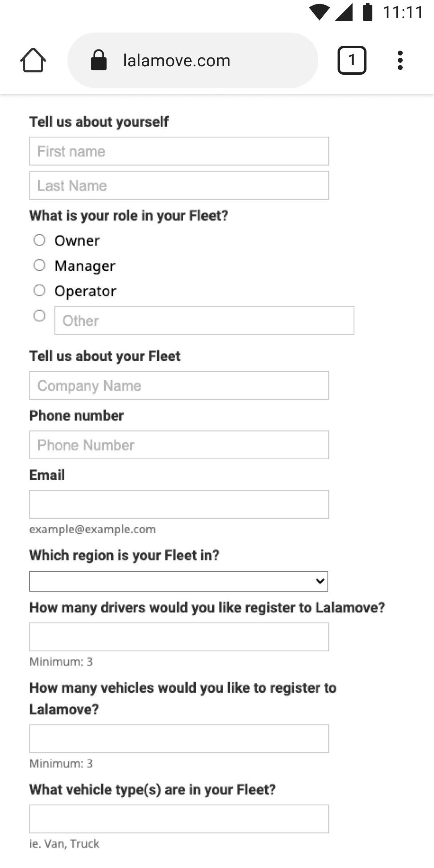Open the tab switcher showing 1 tab
This screenshot has width=434, height=868.
352,60
